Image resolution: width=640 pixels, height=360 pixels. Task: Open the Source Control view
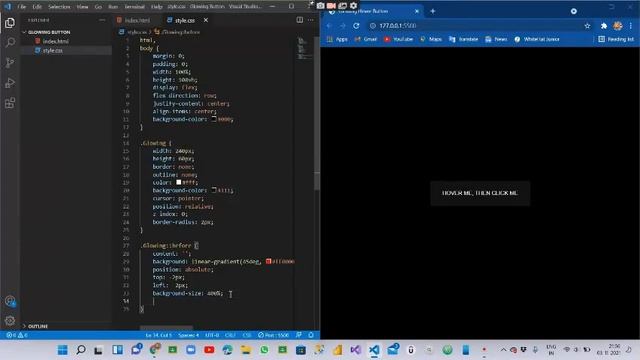(10, 62)
